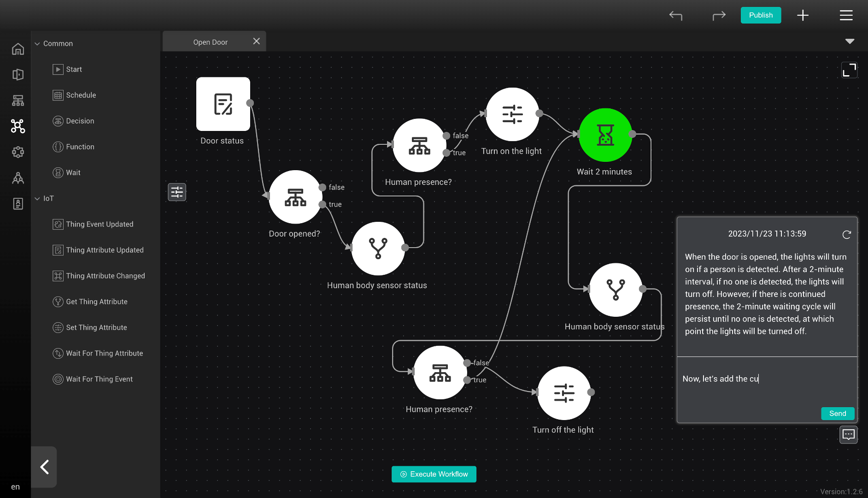The height and width of the screenshot is (498, 868).
Task: Toggle the chat panel icon
Action: tap(848, 434)
